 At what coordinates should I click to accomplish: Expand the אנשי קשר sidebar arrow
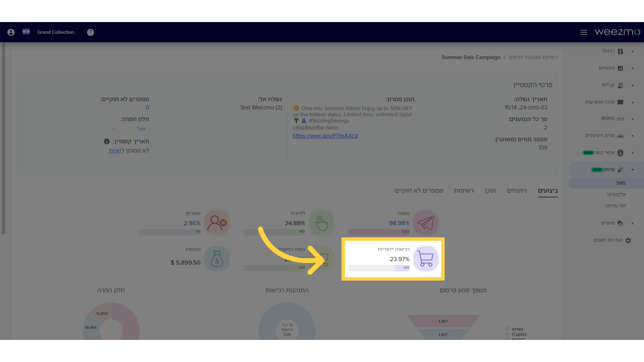click(x=633, y=153)
